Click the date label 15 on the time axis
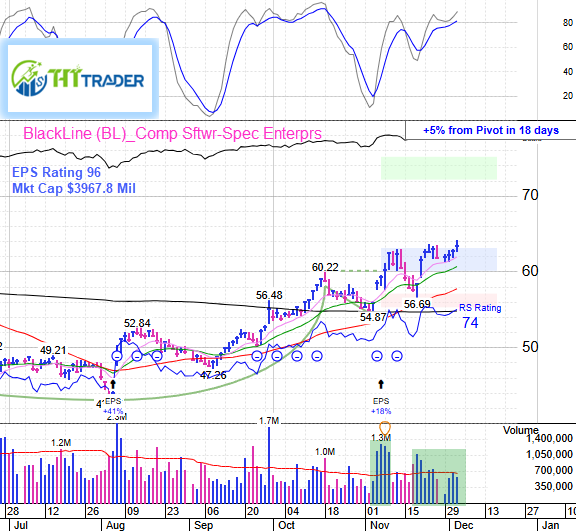576x531 pixels. [x=413, y=511]
